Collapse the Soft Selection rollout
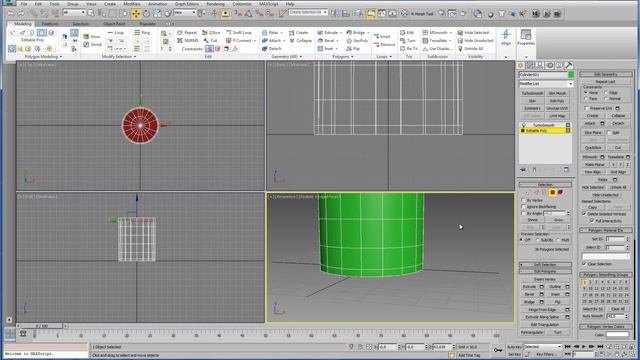 (545, 264)
